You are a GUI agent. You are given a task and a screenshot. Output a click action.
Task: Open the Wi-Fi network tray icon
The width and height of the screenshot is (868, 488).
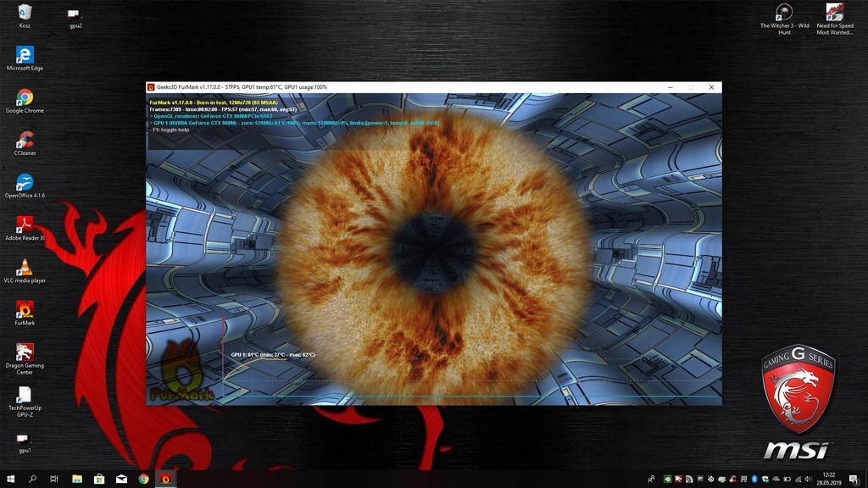(x=798, y=480)
